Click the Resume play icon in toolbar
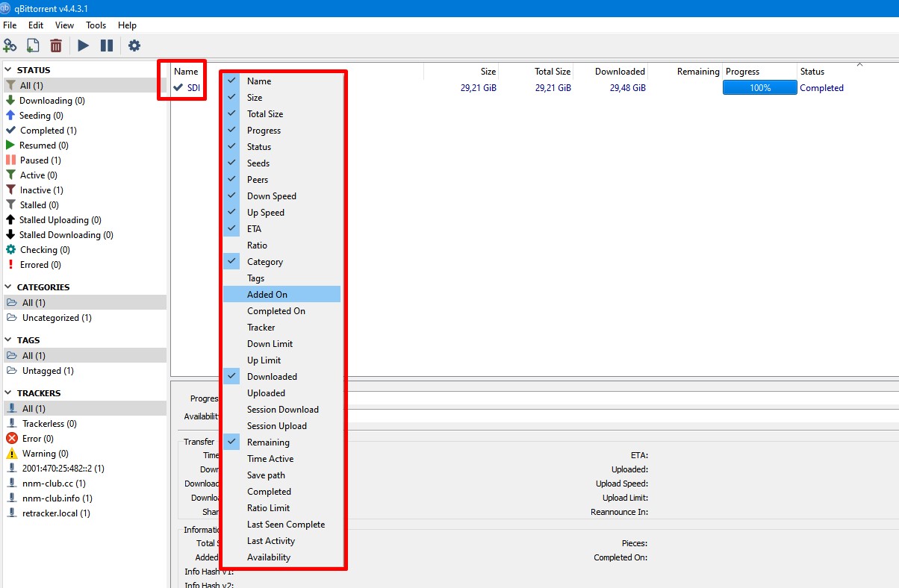This screenshot has width=899, height=588. 83,46
